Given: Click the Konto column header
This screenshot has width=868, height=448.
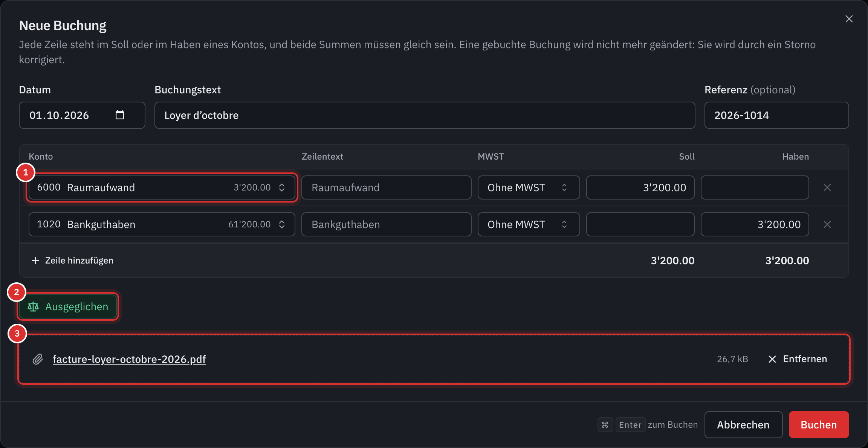Looking at the screenshot, I should coord(41,157).
